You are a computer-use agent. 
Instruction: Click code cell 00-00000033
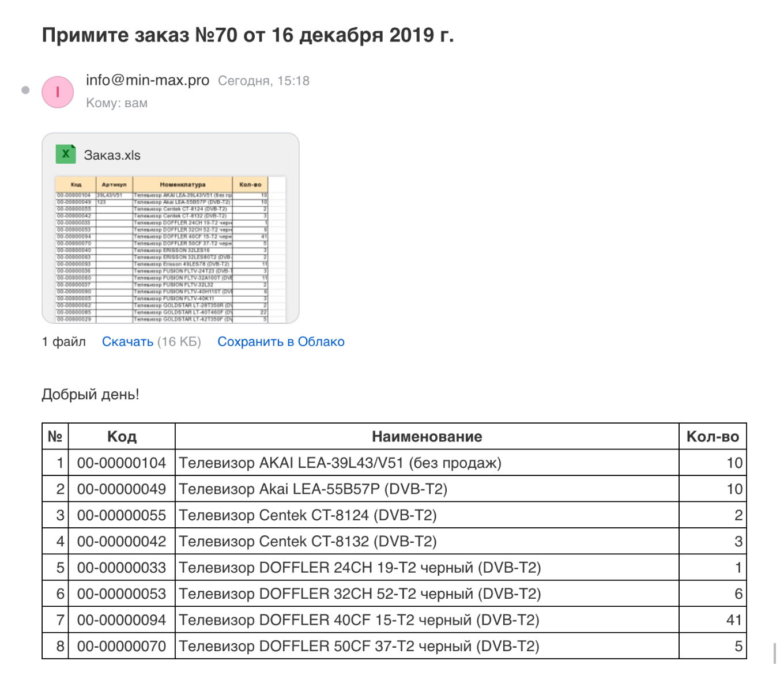tap(122, 568)
